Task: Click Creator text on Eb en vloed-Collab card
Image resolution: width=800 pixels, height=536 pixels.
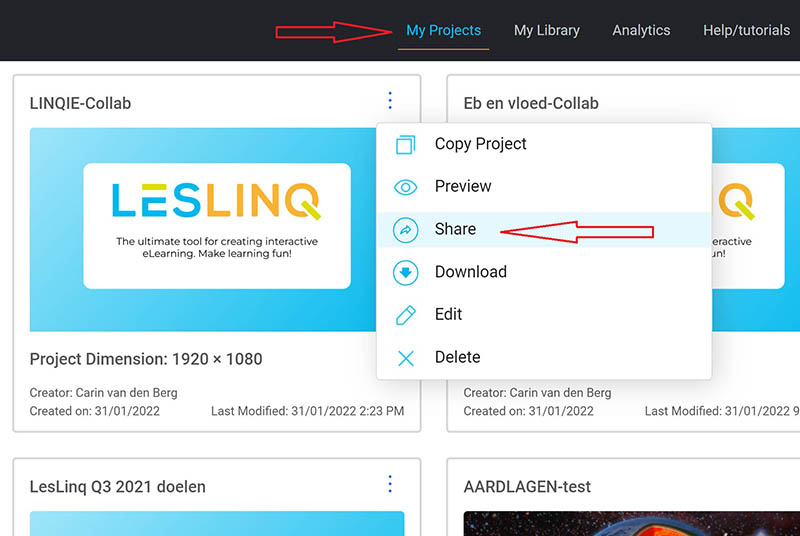Action: click(x=537, y=393)
